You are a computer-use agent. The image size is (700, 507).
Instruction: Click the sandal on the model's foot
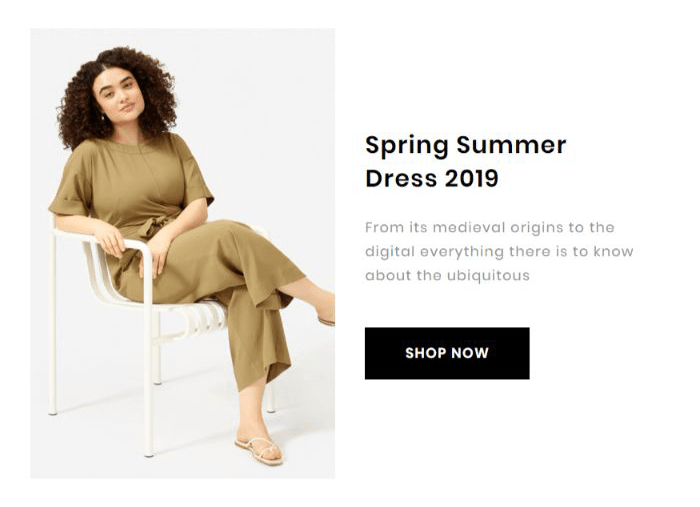260,450
